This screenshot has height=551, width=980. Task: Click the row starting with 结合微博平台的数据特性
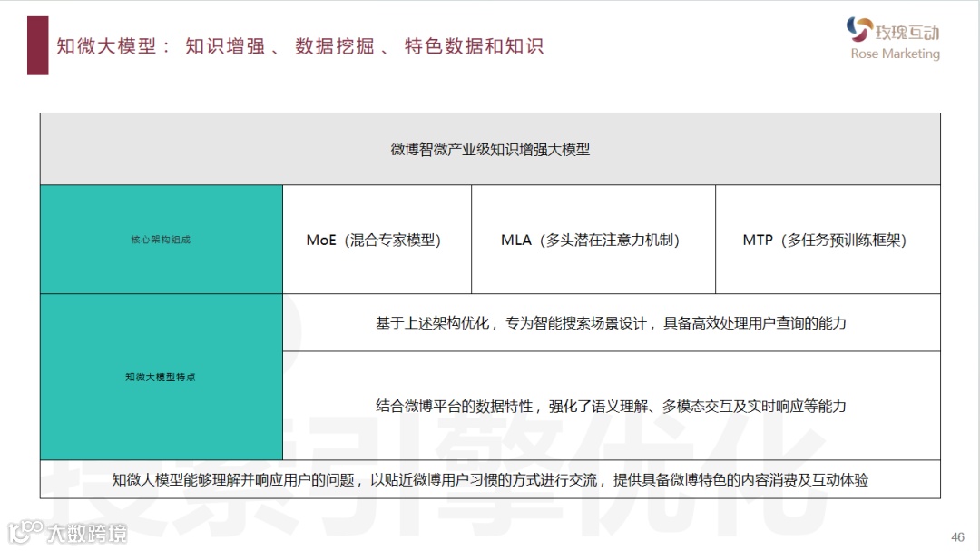click(612, 406)
